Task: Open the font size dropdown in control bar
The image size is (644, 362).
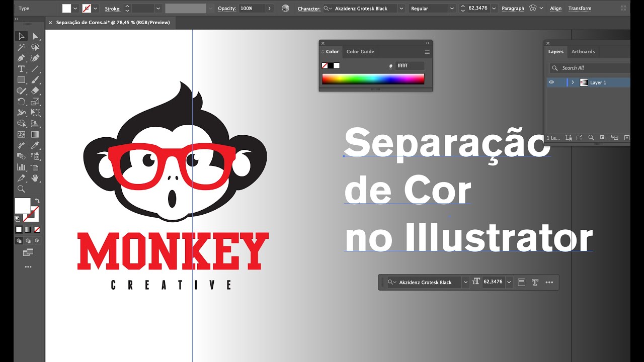Action: [x=494, y=9]
